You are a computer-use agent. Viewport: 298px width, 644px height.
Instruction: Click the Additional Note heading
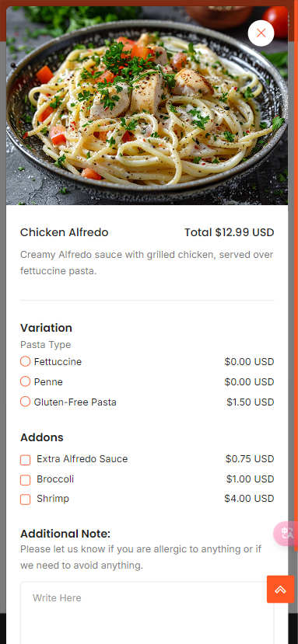pyautogui.click(x=65, y=534)
